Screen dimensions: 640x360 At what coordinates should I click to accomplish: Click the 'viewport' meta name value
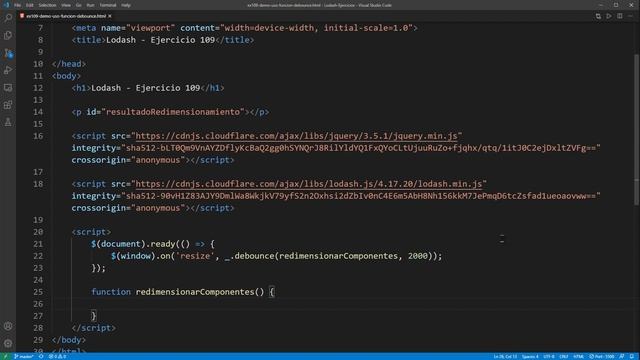(151, 28)
